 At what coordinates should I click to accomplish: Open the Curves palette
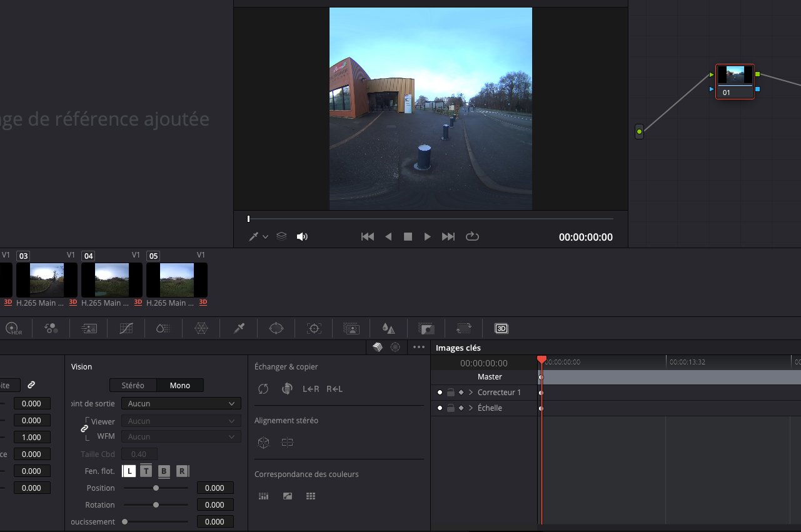point(126,328)
